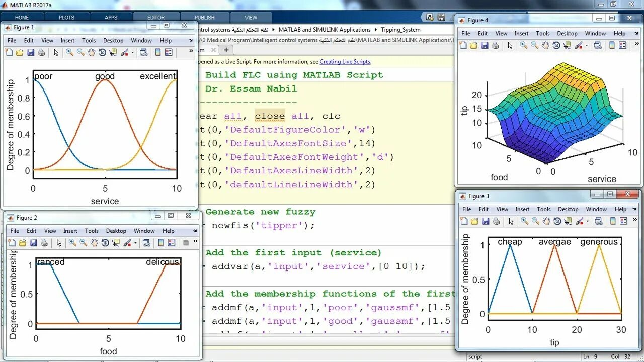Enable Rotate 3D tool in Figure 2
644x362 pixels.
click(x=106, y=243)
